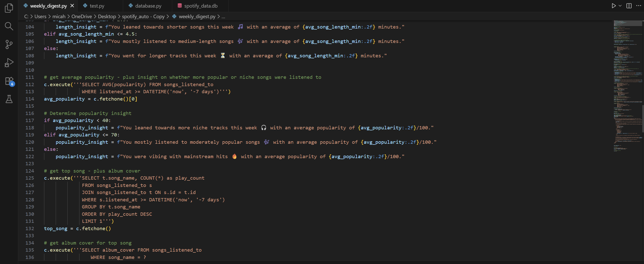Viewport: 644px width, 264px height.
Task: Click line number 111 in gutter
Action: pyautogui.click(x=30, y=77)
